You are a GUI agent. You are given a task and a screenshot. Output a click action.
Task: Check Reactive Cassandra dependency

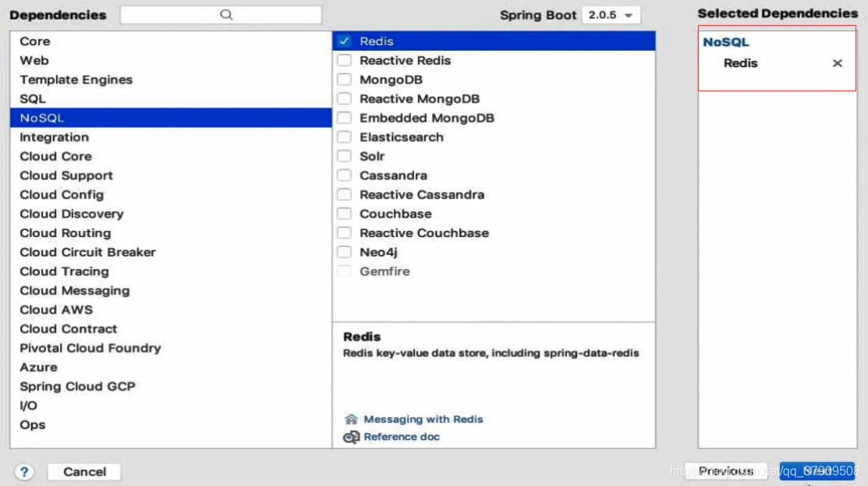[345, 194]
